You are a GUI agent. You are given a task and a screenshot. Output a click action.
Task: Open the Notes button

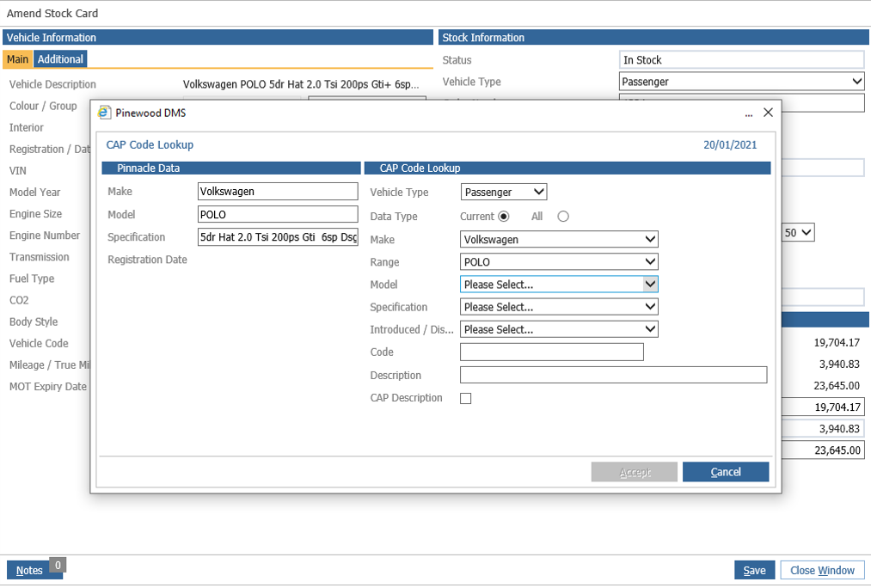29,570
